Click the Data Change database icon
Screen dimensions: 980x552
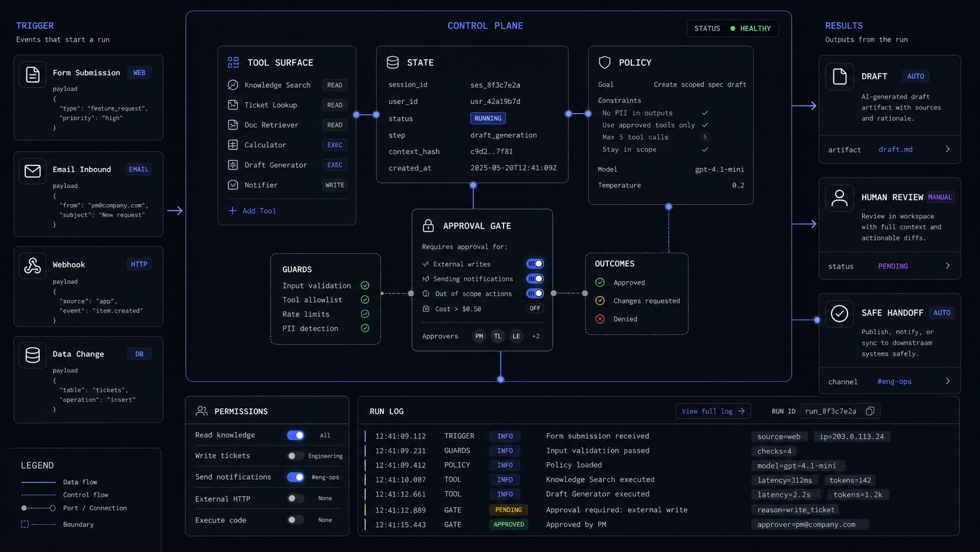(33, 355)
